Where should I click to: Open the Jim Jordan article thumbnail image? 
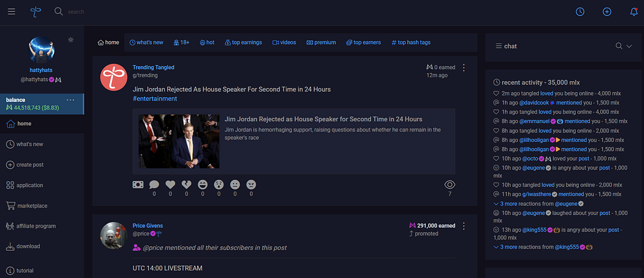click(x=178, y=141)
